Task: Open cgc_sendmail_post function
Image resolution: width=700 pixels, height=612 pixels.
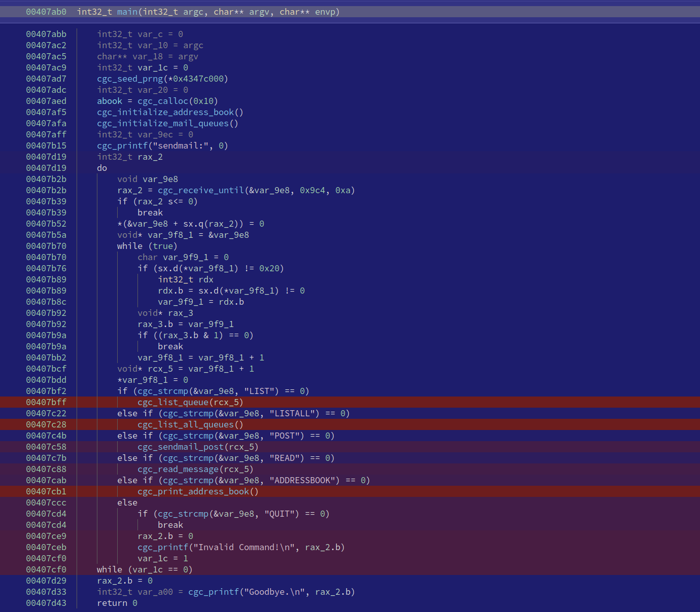Action: [x=181, y=447]
